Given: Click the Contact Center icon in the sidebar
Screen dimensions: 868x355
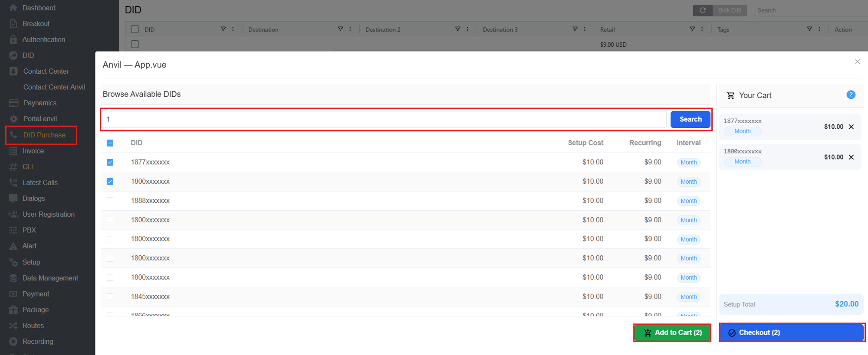Looking at the screenshot, I should point(14,71).
